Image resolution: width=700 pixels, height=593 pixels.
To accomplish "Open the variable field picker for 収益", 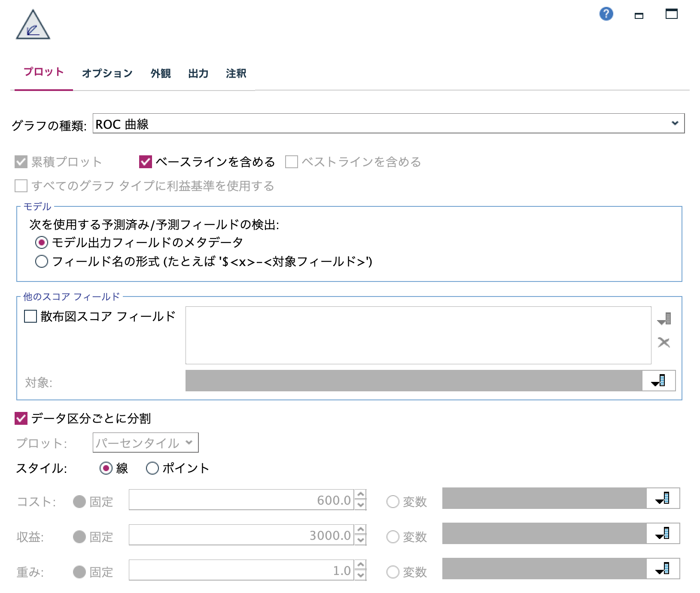I will click(662, 535).
